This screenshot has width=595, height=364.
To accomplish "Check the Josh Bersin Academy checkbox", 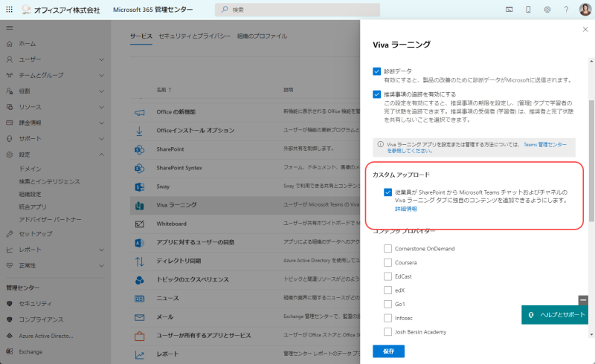I will pos(387,332).
